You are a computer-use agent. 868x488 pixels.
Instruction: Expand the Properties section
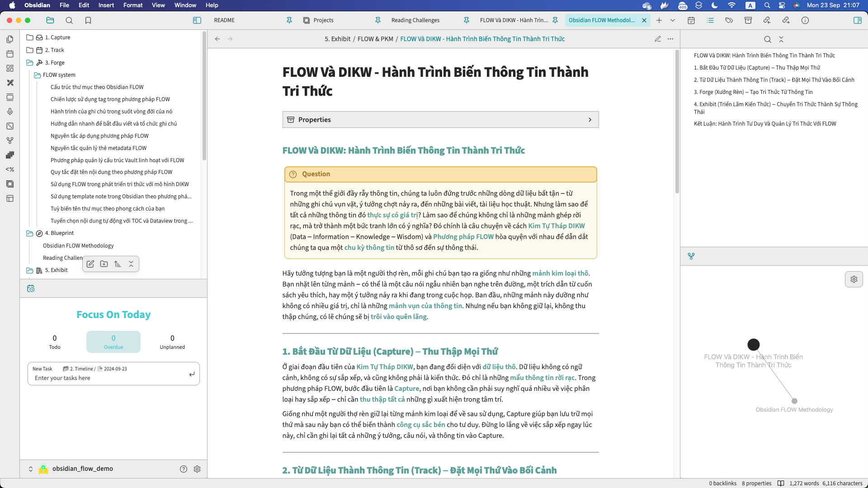click(590, 119)
